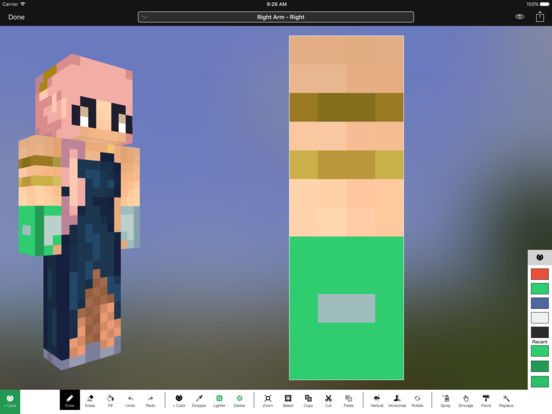
Task: Flip the selection with Vertical
Action: coord(377,401)
